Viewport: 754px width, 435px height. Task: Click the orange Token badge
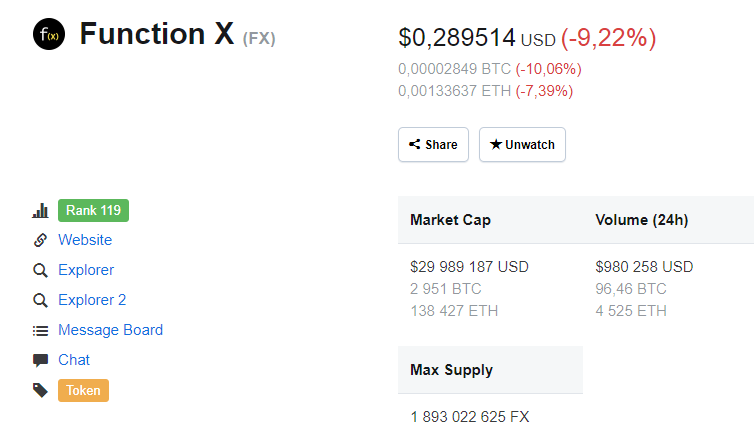[83, 390]
